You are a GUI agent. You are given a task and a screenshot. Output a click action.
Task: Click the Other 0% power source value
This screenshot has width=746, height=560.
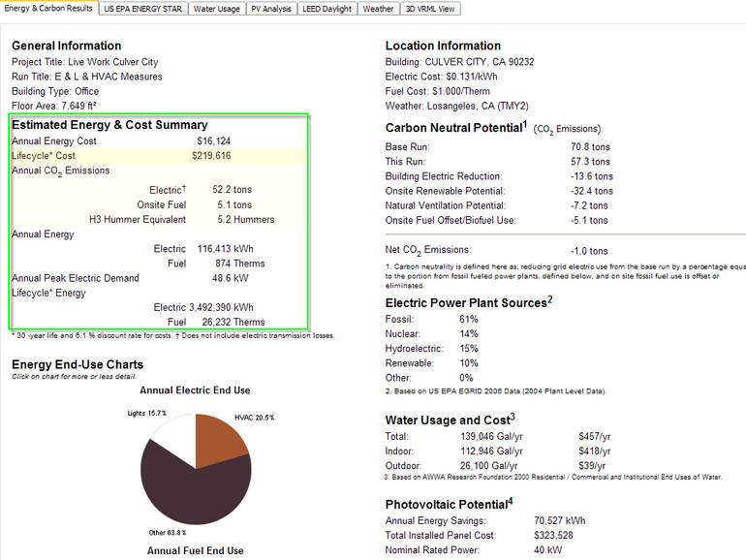[466, 378]
